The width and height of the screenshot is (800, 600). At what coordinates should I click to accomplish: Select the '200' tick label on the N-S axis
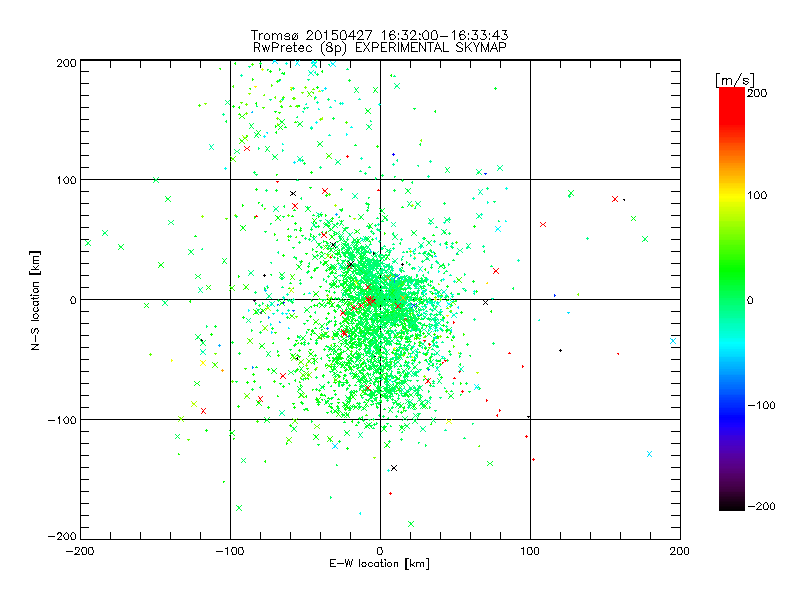click(x=66, y=63)
